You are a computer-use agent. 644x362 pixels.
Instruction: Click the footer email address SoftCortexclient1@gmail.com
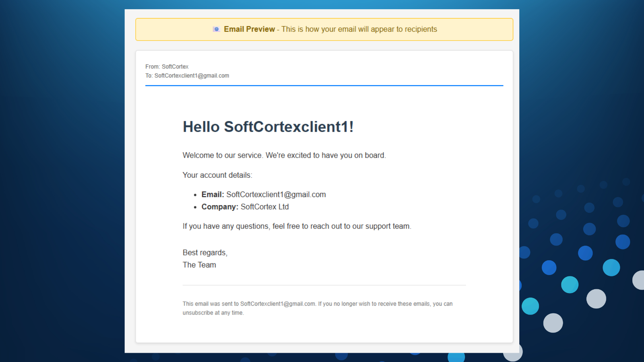coord(277,304)
